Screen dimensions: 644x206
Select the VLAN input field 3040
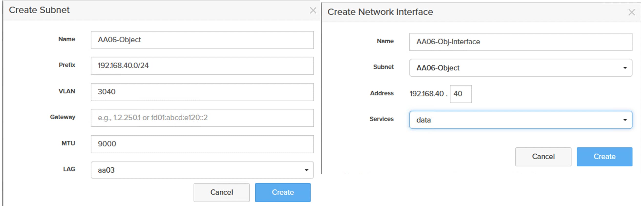[x=202, y=92]
